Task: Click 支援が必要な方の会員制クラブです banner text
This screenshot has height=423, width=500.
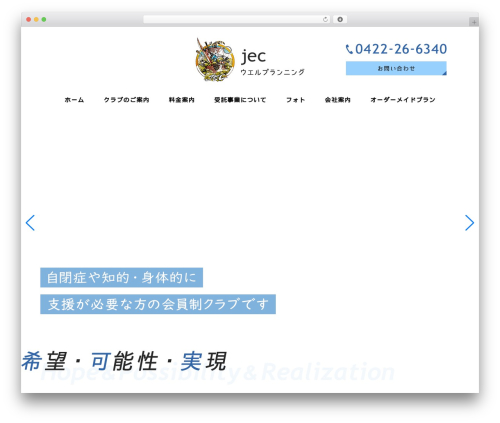Action: coord(158,304)
